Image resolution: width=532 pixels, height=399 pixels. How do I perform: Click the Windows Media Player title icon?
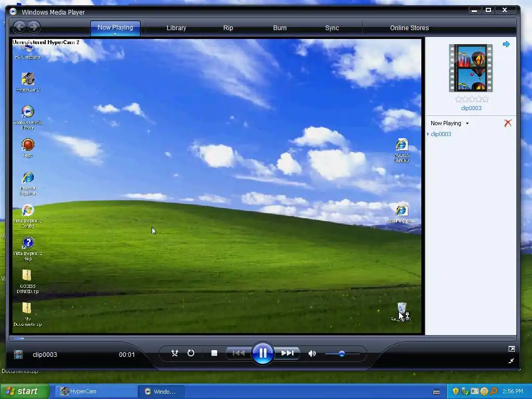(13, 12)
